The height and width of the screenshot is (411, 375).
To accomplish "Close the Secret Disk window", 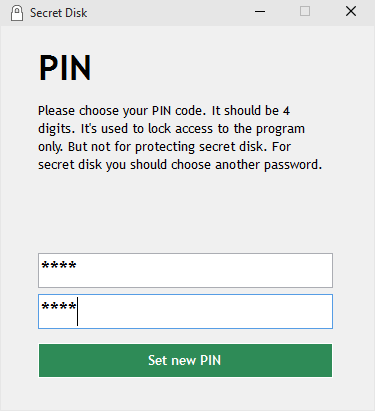I will (351, 12).
